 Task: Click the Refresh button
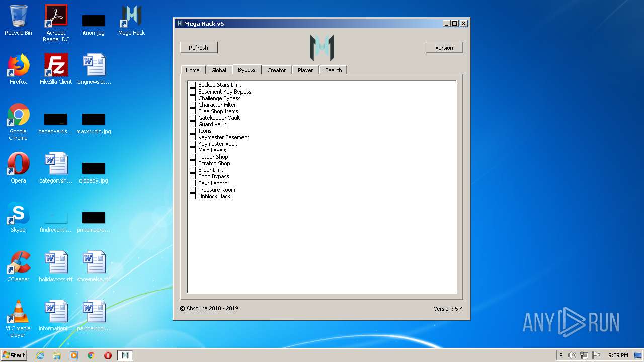[x=199, y=48]
